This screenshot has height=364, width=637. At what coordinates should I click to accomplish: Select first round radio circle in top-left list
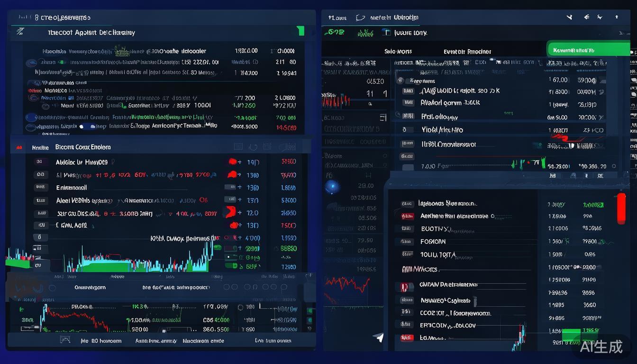[x=32, y=62]
